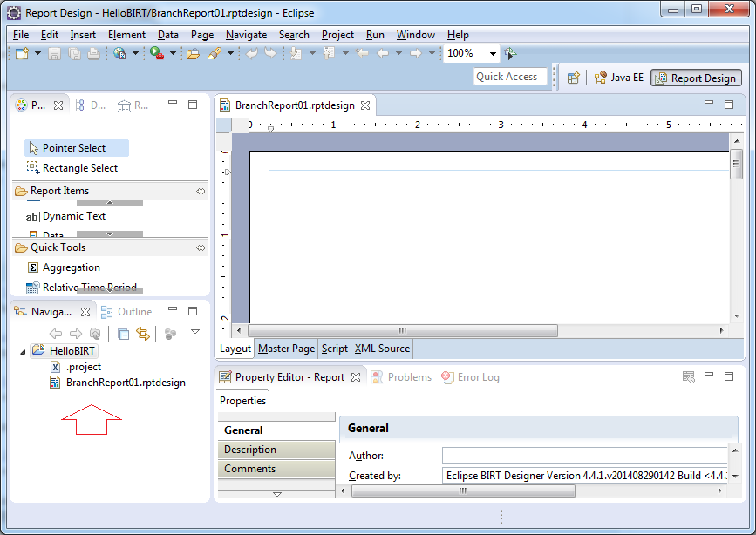The width and height of the screenshot is (756, 535).
Task: Pin the Quick Tools drawer open
Action: (x=201, y=247)
